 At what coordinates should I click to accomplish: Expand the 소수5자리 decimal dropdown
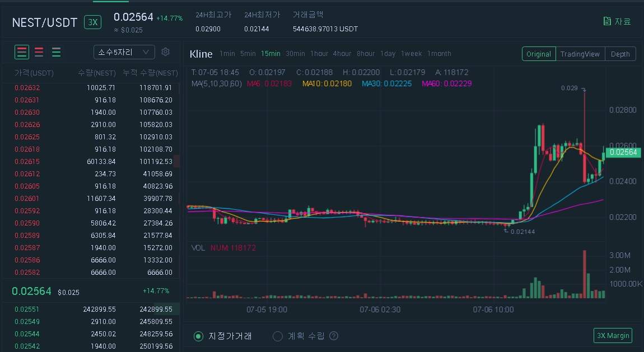click(124, 52)
